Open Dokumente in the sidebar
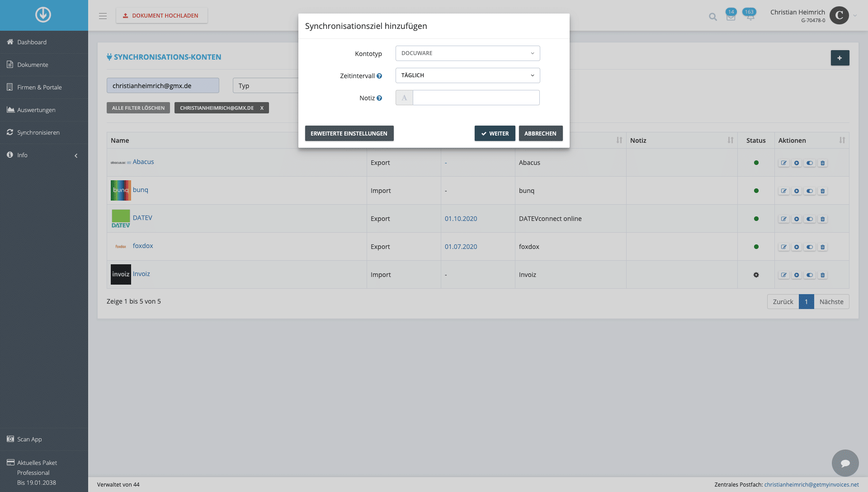This screenshot has width=868, height=492. (44, 65)
